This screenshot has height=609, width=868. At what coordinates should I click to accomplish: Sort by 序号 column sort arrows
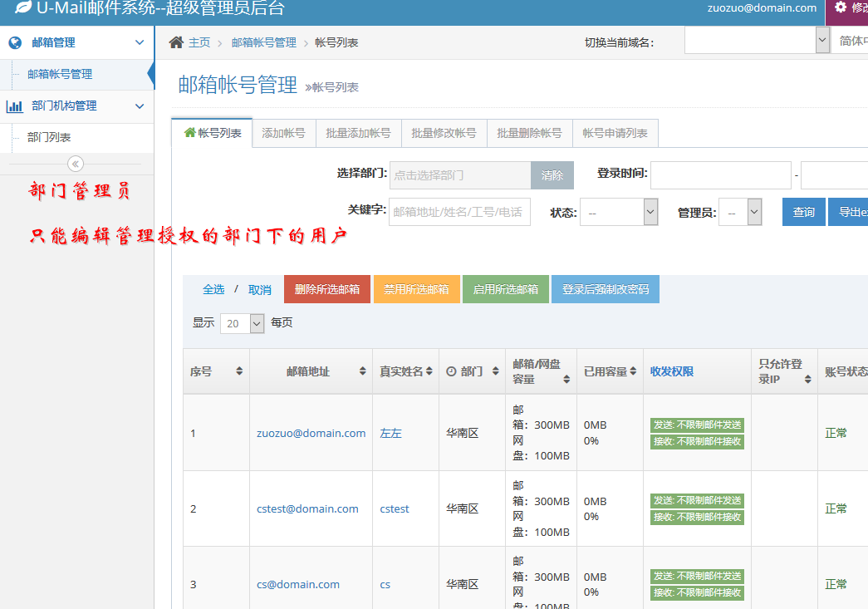(x=239, y=371)
